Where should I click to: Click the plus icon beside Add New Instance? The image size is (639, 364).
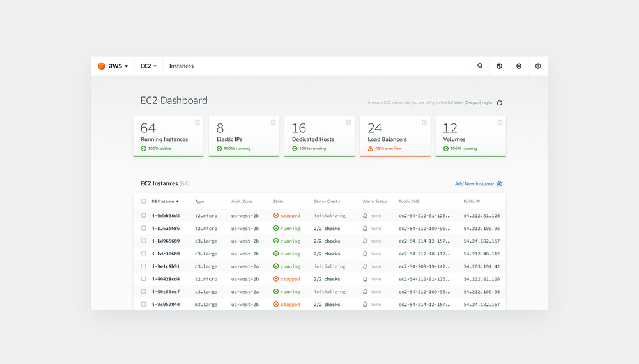tap(500, 184)
